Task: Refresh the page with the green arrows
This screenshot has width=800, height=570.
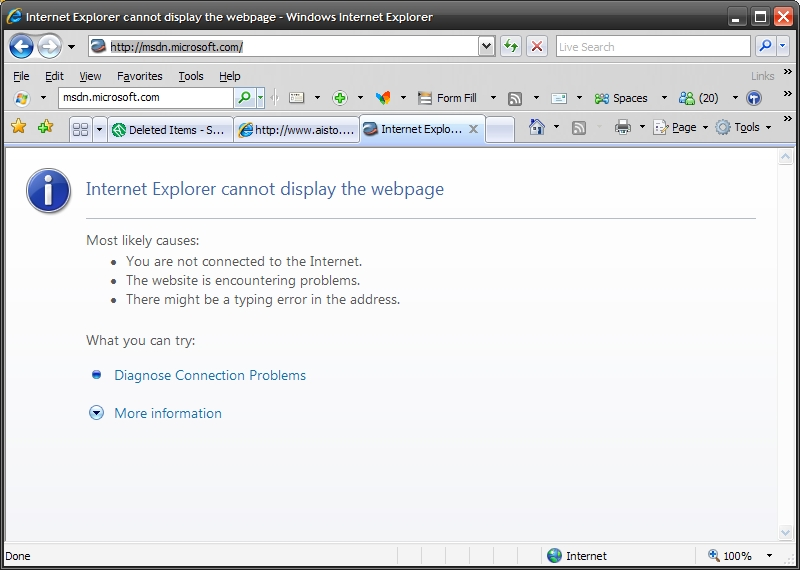Action: [x=511, y=47]
